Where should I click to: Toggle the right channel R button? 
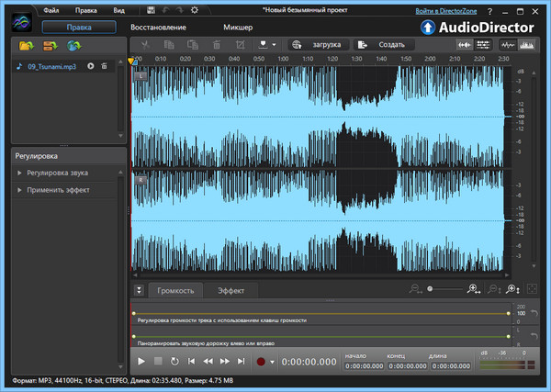140,181
